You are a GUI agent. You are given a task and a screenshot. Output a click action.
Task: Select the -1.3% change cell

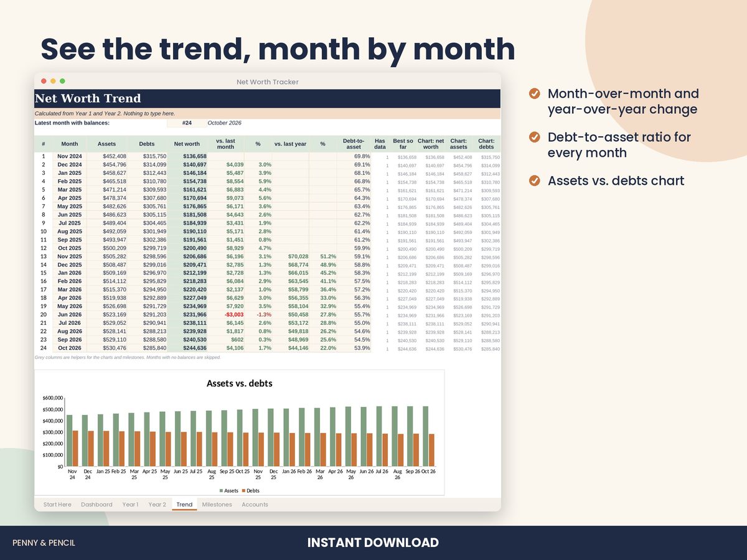pos(258,314)
